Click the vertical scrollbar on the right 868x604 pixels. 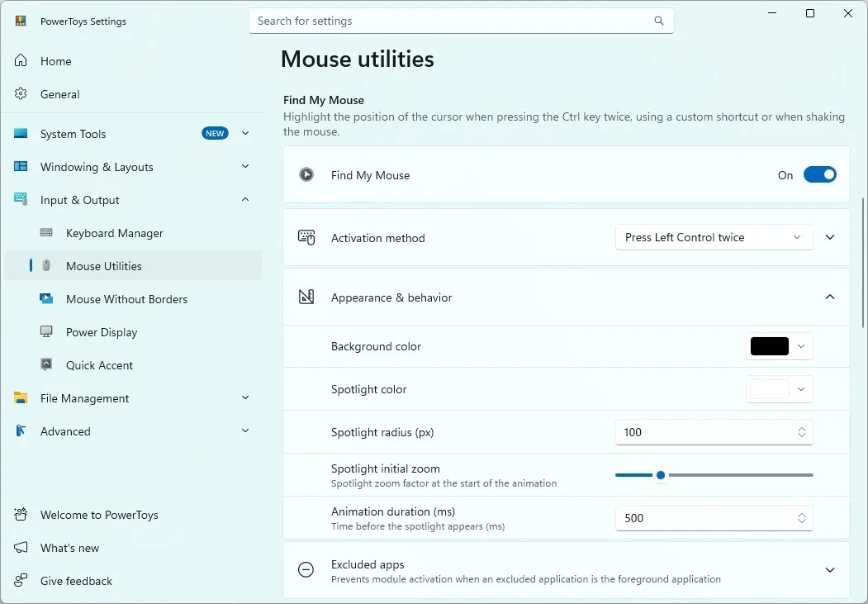[x=863, y=263]
